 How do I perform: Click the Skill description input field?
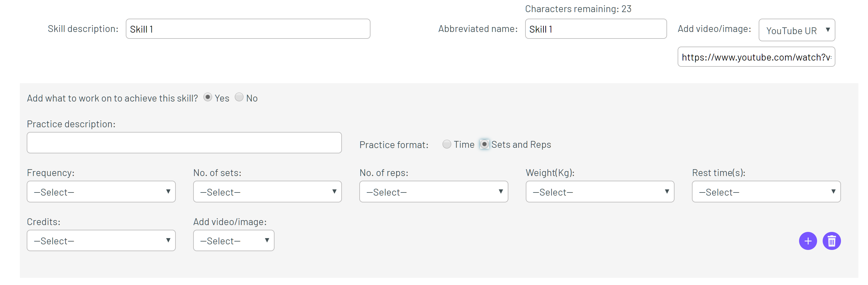[x=248, y=29]
